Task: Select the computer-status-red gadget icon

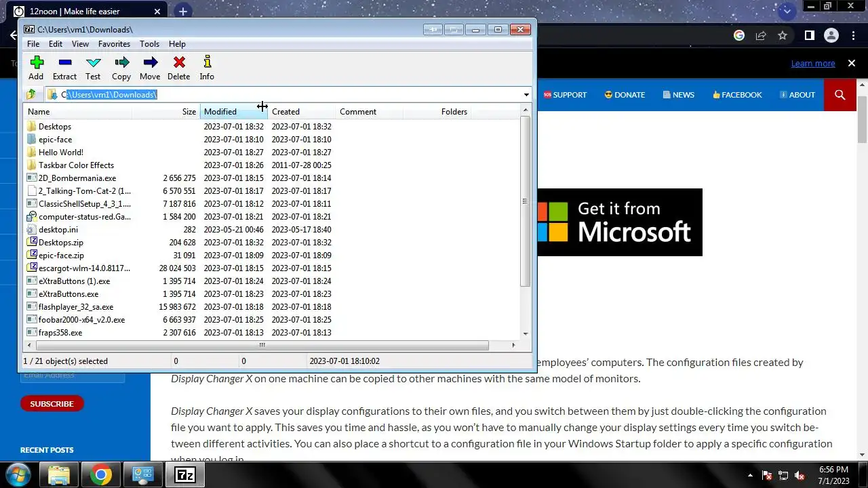Action: (x=32, y=217)
